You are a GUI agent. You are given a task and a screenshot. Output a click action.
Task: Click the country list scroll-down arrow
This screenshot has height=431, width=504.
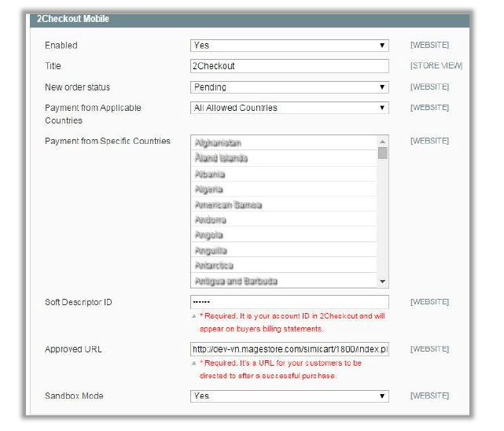pyautogui.click(x=382, y=282)
